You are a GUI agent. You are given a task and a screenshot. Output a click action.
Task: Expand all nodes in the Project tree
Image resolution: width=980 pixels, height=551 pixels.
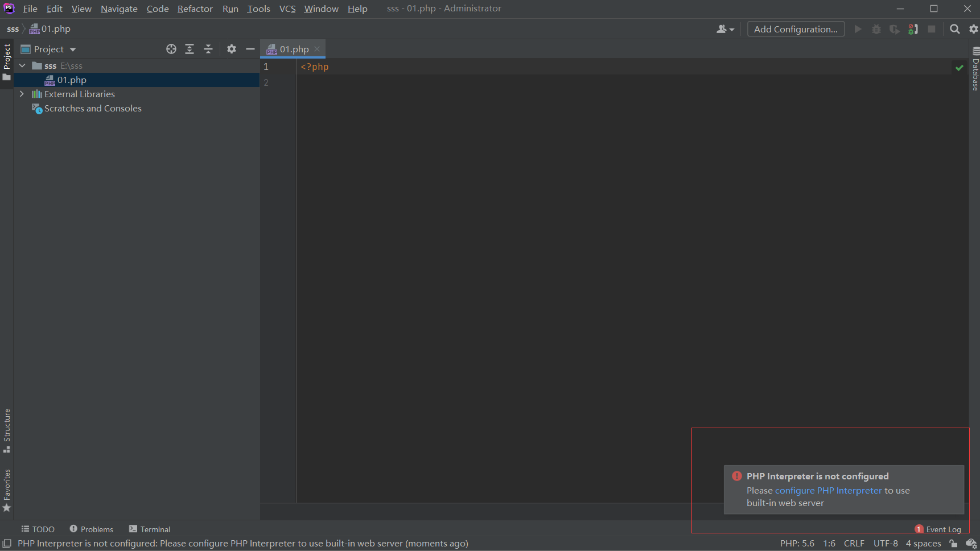(190, 49)
